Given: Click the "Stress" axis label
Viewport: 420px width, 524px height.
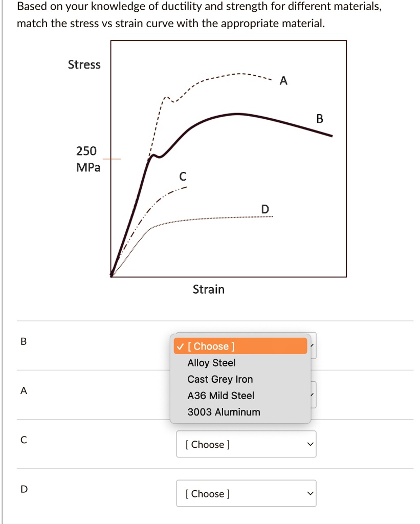Looking at the screenshot, I should pos(84,64).
